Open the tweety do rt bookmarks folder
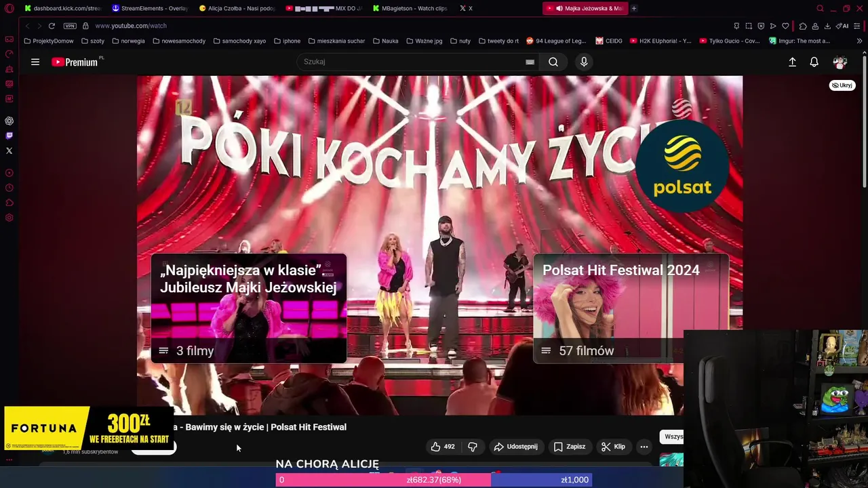 click(x=498, y=41)
